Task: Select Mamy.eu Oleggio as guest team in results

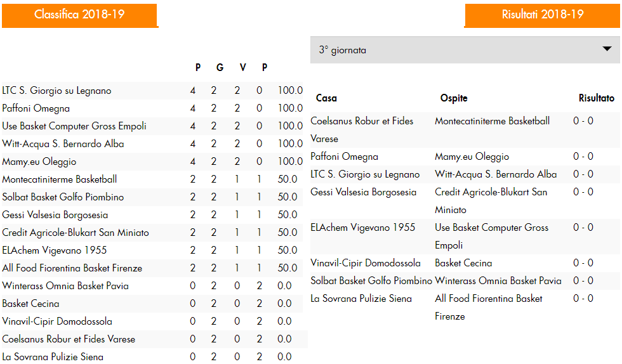Action: (472, 157)
